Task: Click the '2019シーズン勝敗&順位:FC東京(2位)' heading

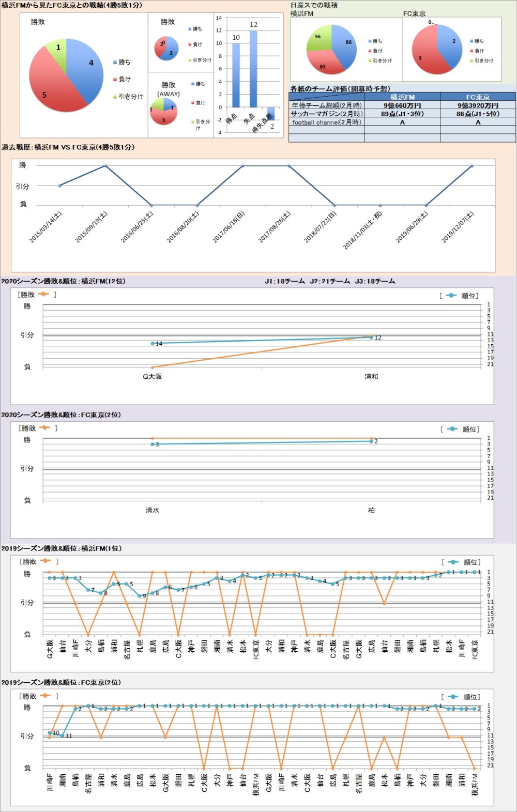Action: click(x=60, y=682)
